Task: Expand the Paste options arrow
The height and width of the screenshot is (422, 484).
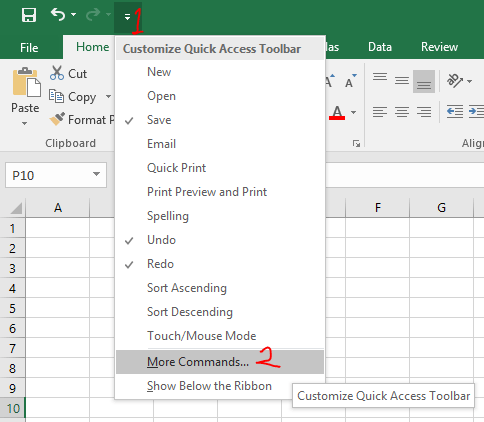Action: point(24,123)
